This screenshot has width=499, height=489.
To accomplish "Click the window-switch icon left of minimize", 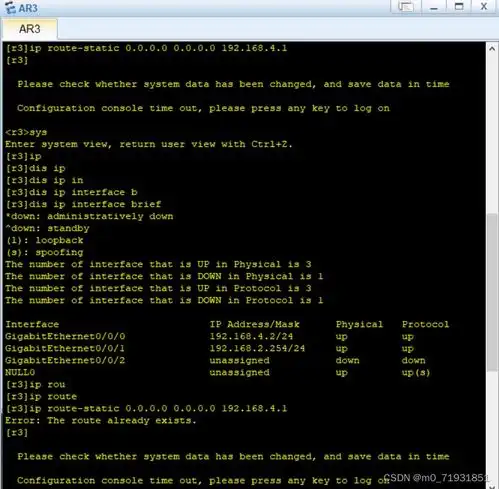I will pyautogui.click(x=406, y=7).
